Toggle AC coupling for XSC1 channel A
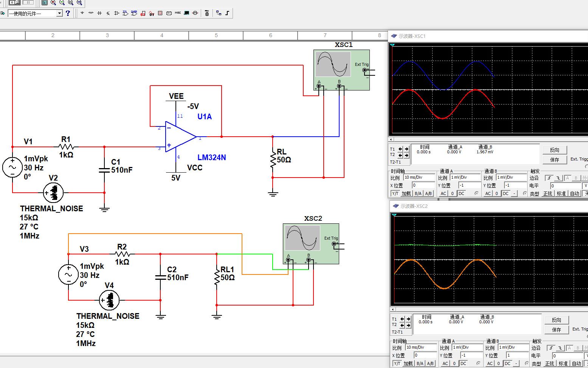Screen dimensions: 588x368 pyautogui.click(x=444, y=193)
